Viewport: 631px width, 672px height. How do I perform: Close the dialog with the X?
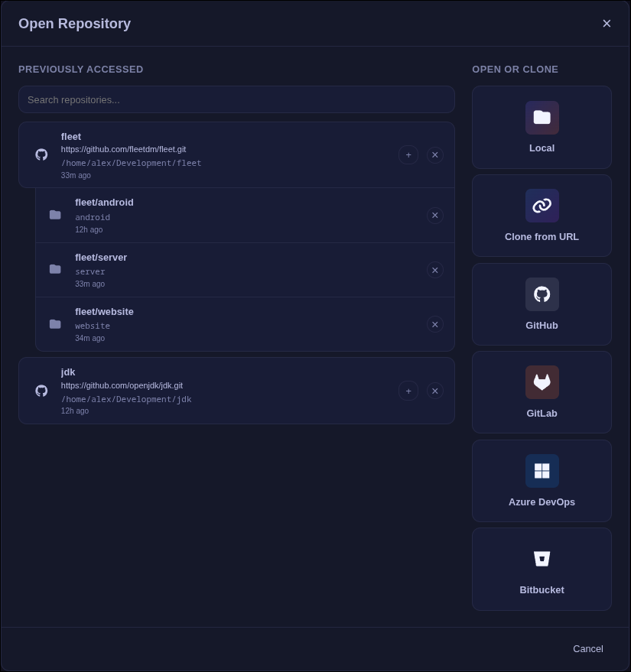click(x=607, y=23)
